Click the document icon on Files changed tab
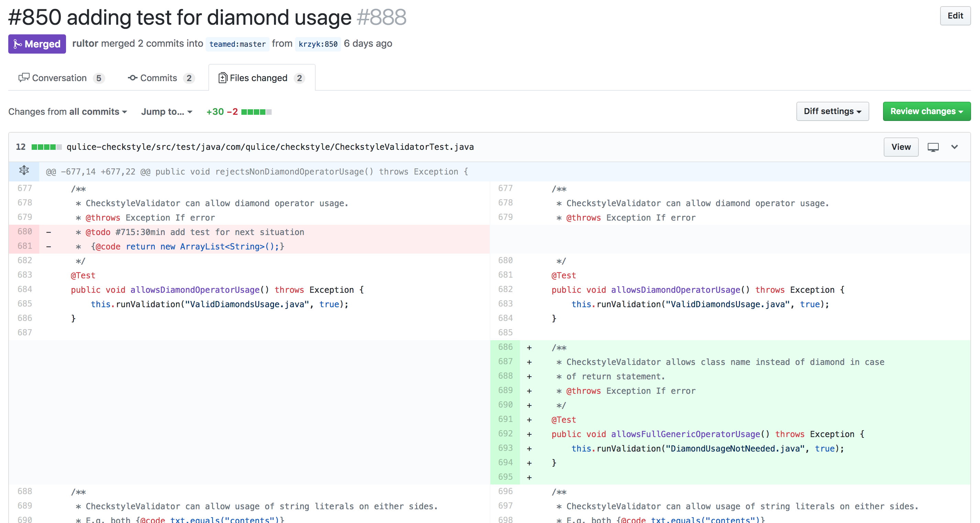The image size is (980, 523). coord(222,78)
